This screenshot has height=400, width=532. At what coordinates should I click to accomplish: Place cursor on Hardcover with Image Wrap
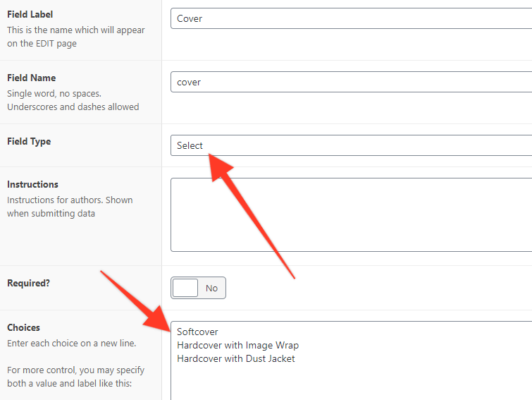click(x=238, y=346)
